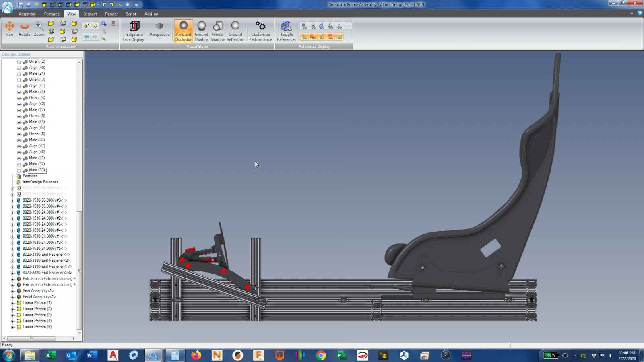The height and width of the screenshot is (362, 644).
Task: Expand Linear Pattern (1) node
Action: coord(12,303)
